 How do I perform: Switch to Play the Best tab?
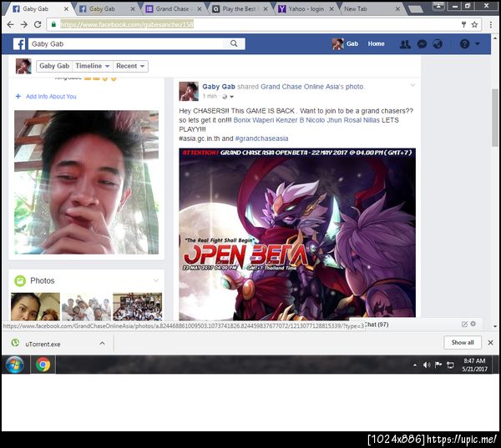pos(239,9)
